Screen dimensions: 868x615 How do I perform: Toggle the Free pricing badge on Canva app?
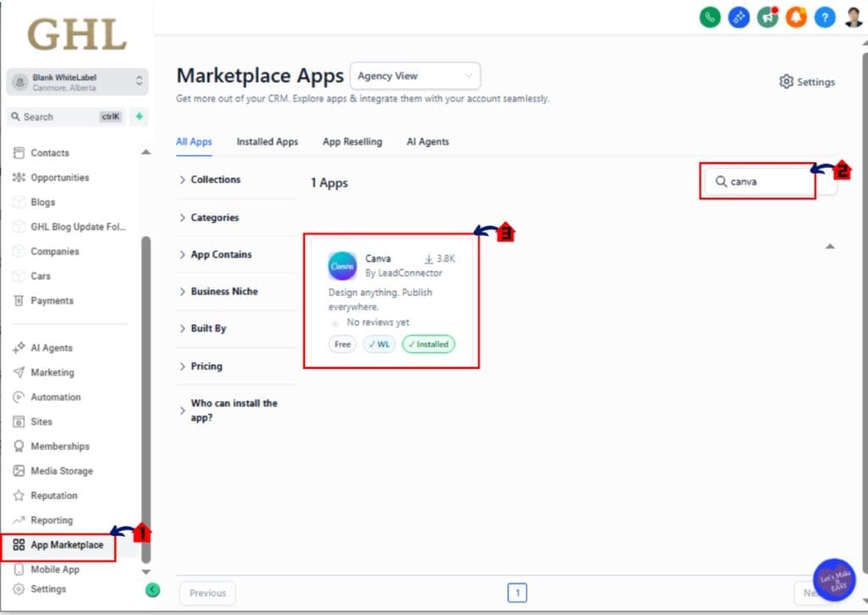(342, 344)
